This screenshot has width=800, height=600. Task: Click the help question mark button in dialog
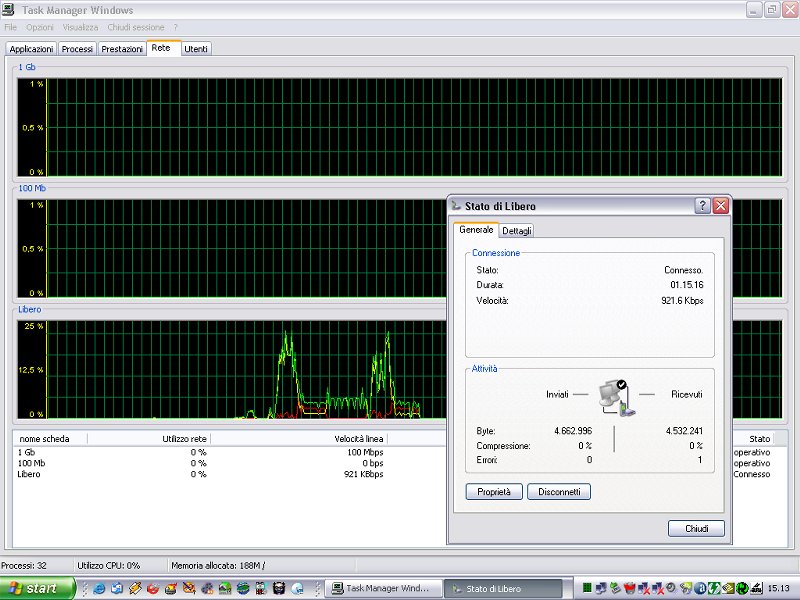coord(703,205)
